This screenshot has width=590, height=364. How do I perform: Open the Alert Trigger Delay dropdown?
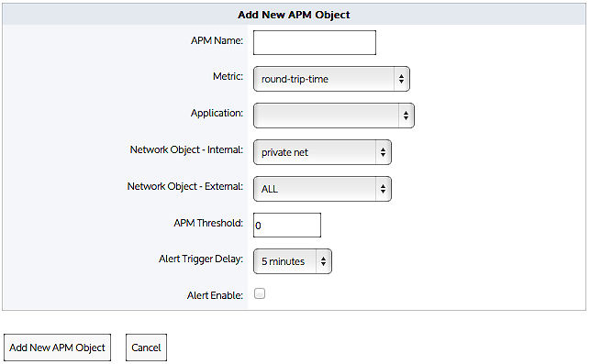pyautogui.click(x=293, y=261)
